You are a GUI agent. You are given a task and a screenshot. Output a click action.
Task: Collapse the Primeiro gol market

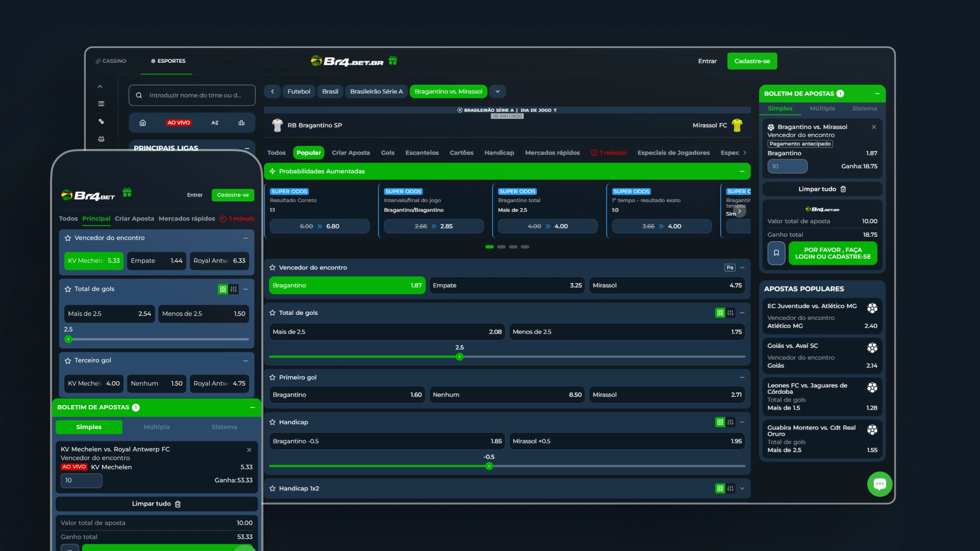[742, 378]
